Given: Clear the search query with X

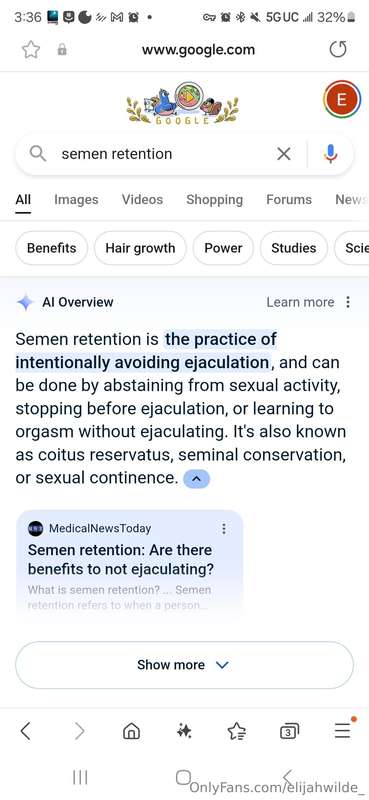Looking at the screenshot, I should 284,154.
